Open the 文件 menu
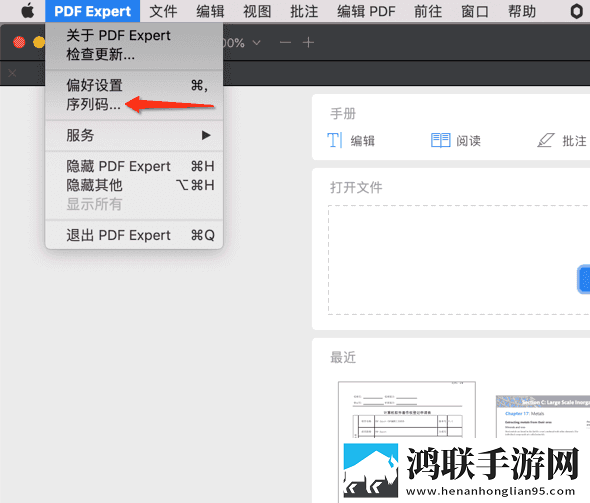This screenshot has height=503, width=590. click(163, 11)
